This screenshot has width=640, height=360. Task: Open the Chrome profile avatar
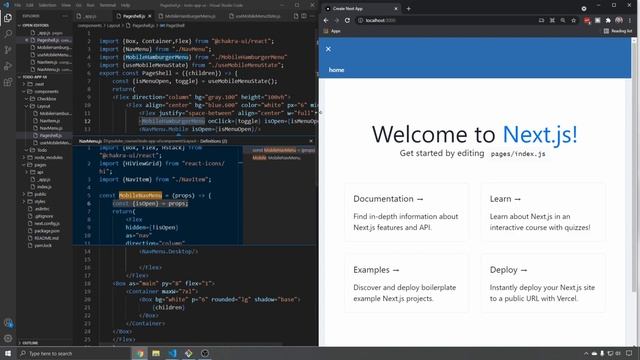point(619,20)
